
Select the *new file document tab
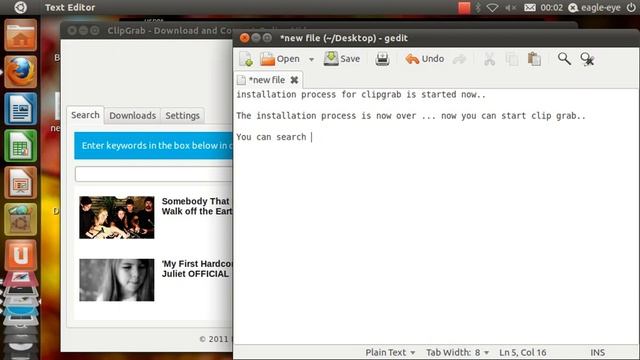click(267, 80)
